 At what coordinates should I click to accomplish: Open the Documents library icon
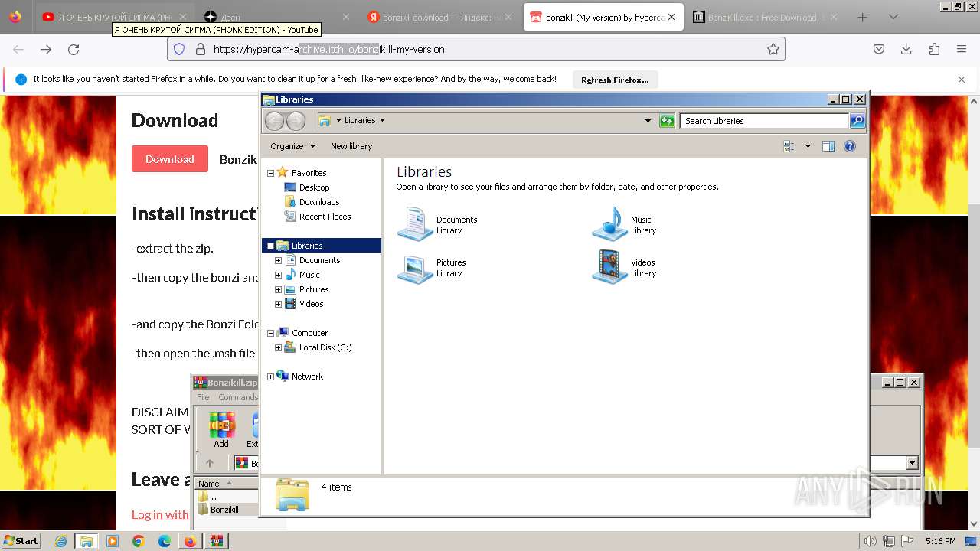pyautogui.click(x=416, y=224)
